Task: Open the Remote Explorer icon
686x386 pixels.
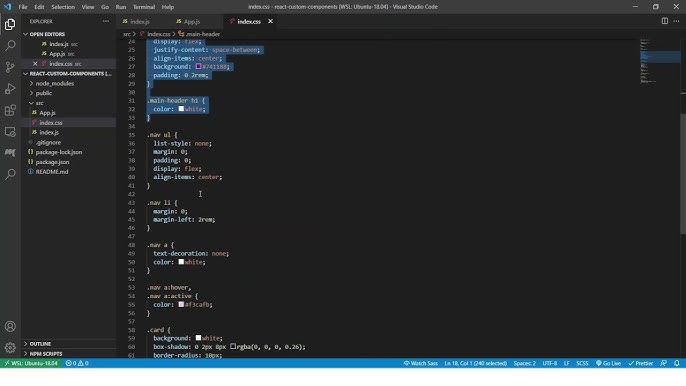Action: point(10,131)
